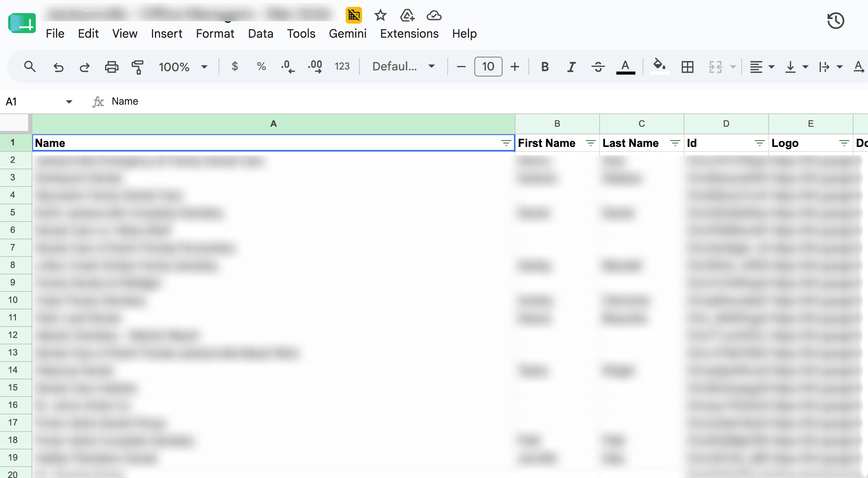Open text wrapping dropdown
The height and width of the screenshot is (478, 868).
tap(830, 67)
